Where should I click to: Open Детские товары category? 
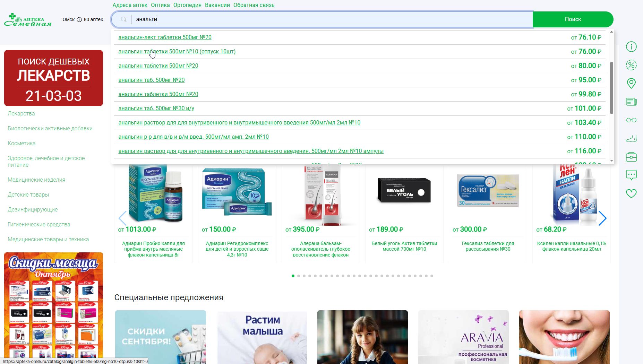28,194
